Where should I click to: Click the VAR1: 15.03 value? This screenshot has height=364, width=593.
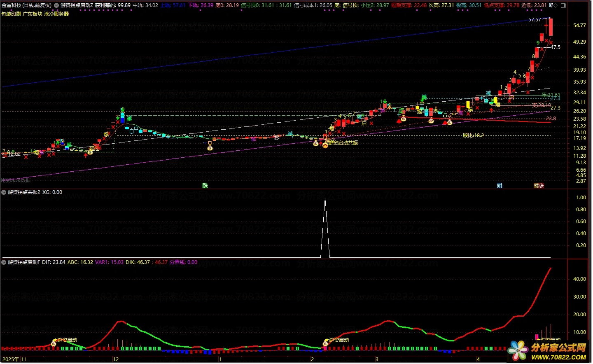[x=110, y=262]
